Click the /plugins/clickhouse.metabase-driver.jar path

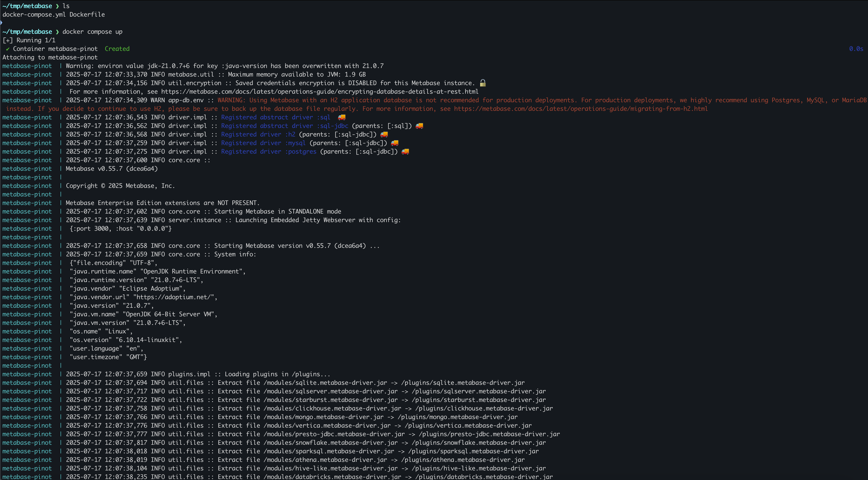[484, 408]
